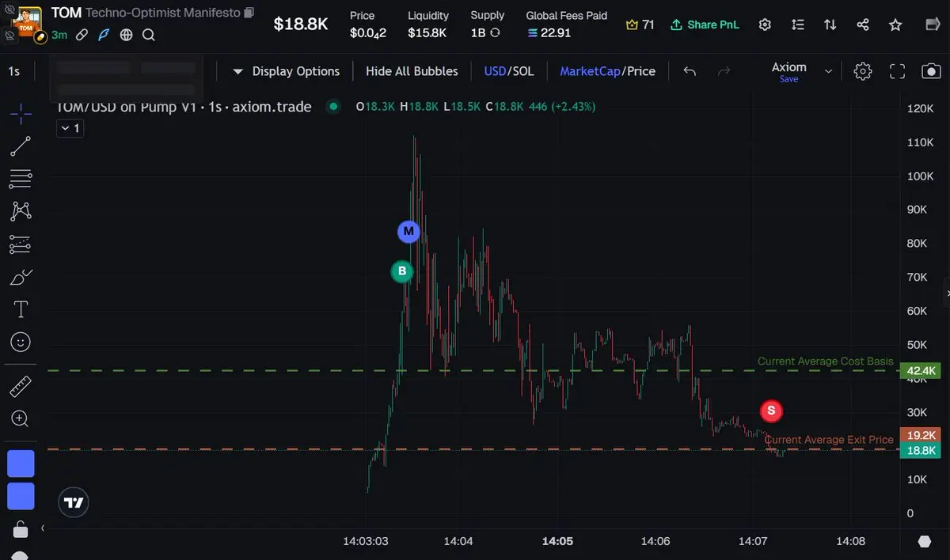950x560 pixels.
Task: Click the TradingView logo on chart
Action: (74, 502)
